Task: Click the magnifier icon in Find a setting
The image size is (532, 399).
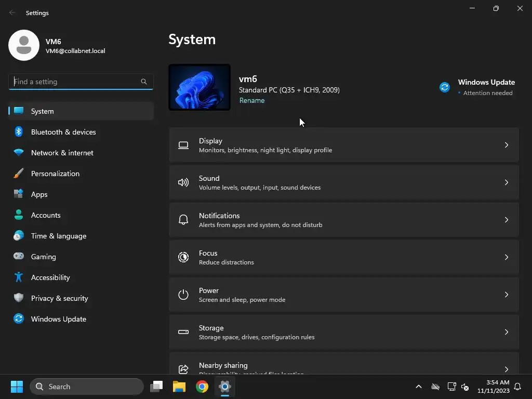Action: point(144,82)
